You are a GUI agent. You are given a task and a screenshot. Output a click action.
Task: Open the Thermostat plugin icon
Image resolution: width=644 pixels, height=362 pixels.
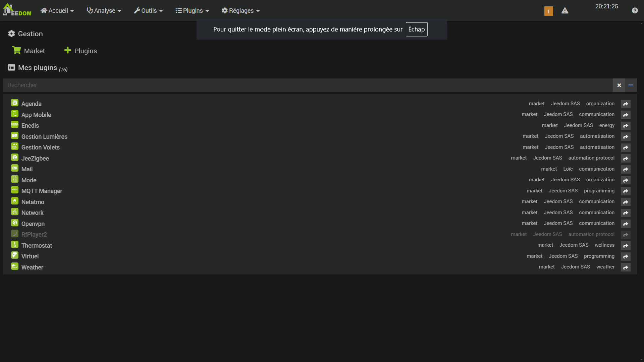tap(15, 244)
